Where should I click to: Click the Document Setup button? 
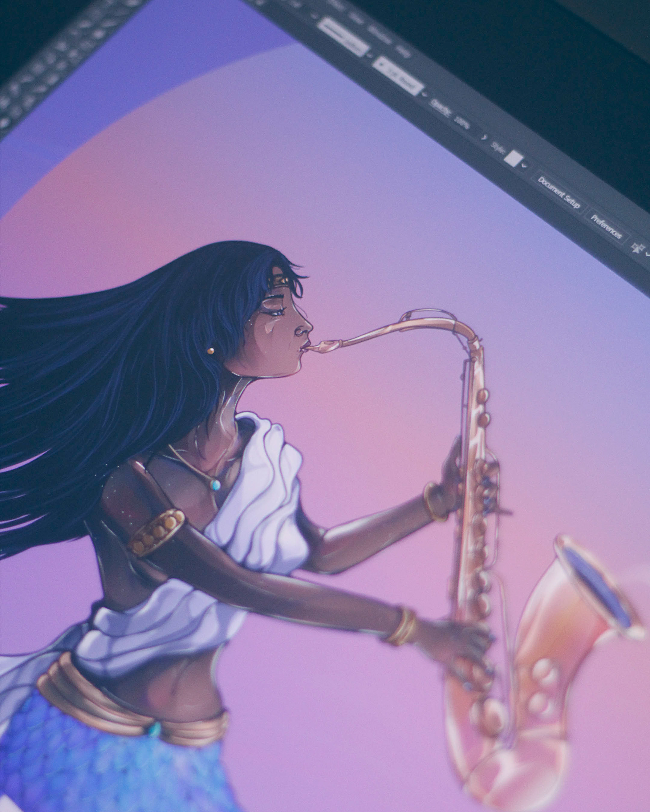coord(559,193)
